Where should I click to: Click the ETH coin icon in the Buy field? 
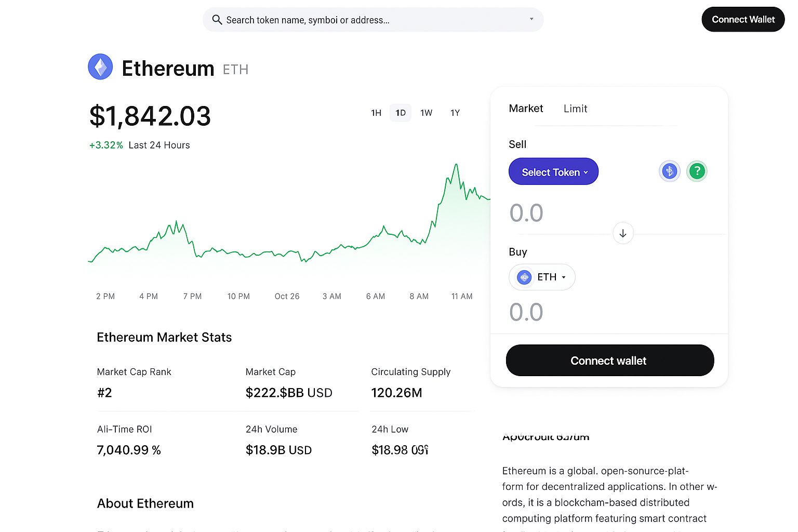point(524,277)
